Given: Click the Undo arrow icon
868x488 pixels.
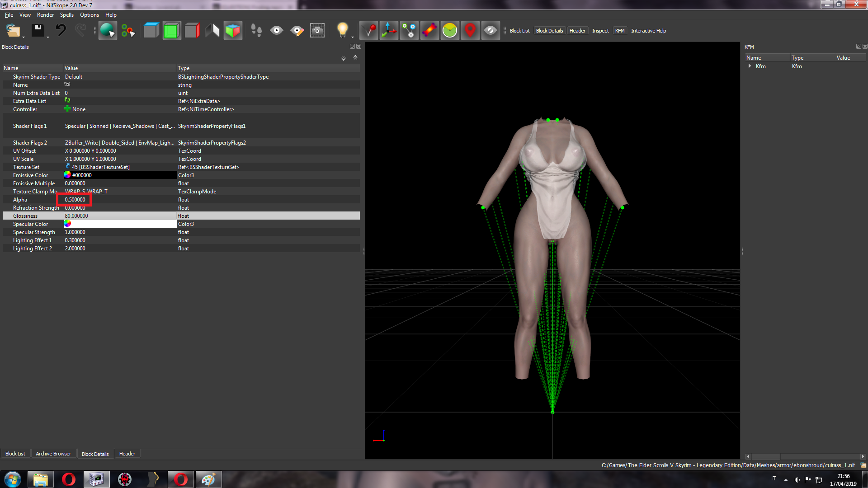Looking at the screenshot, I should (61, 31).
